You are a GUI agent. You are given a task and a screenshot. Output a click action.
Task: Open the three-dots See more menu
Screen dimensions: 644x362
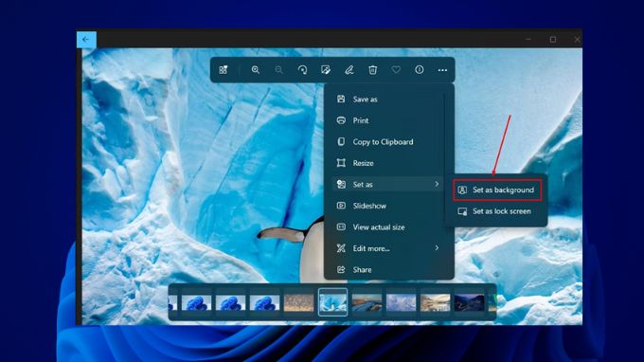click(x=442, y=70)
